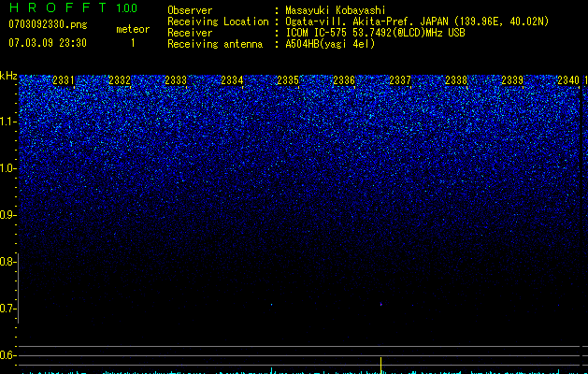The width and height of the screenshot is (588, 374).
Task: Click the Receiving antenna label
Action: pos(215,44)
